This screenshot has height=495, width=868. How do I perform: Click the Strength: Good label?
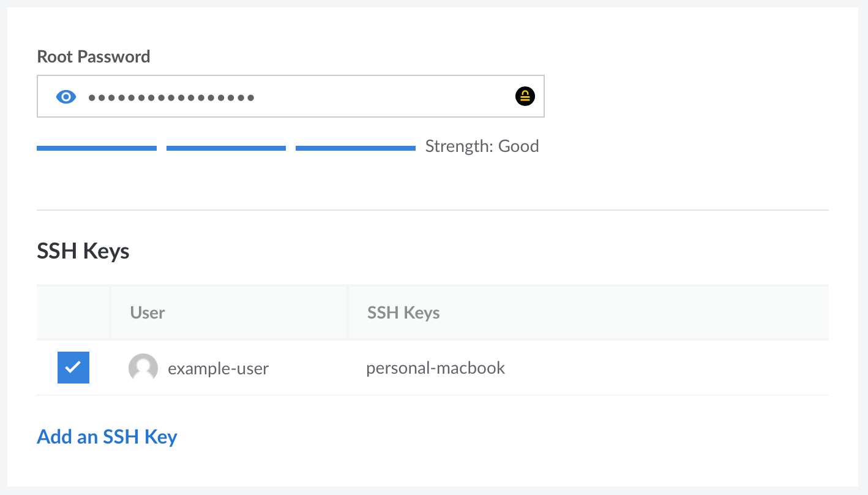click(x=482, y=146)
